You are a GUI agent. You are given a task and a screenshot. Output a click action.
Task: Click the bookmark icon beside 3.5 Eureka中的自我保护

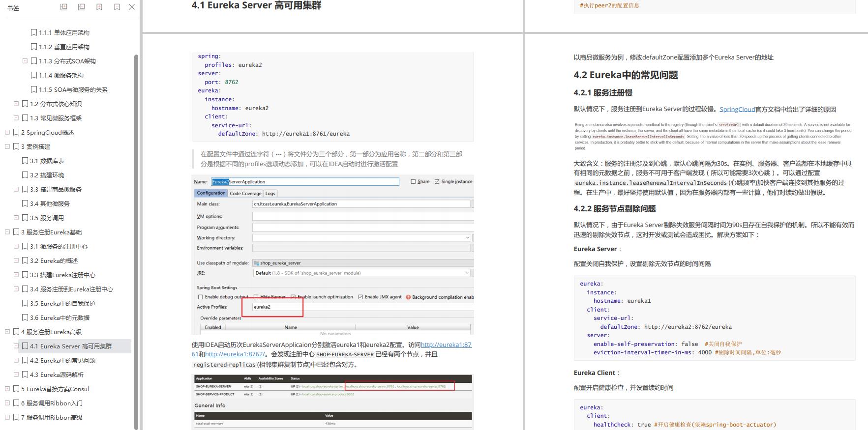coord(25,303)
